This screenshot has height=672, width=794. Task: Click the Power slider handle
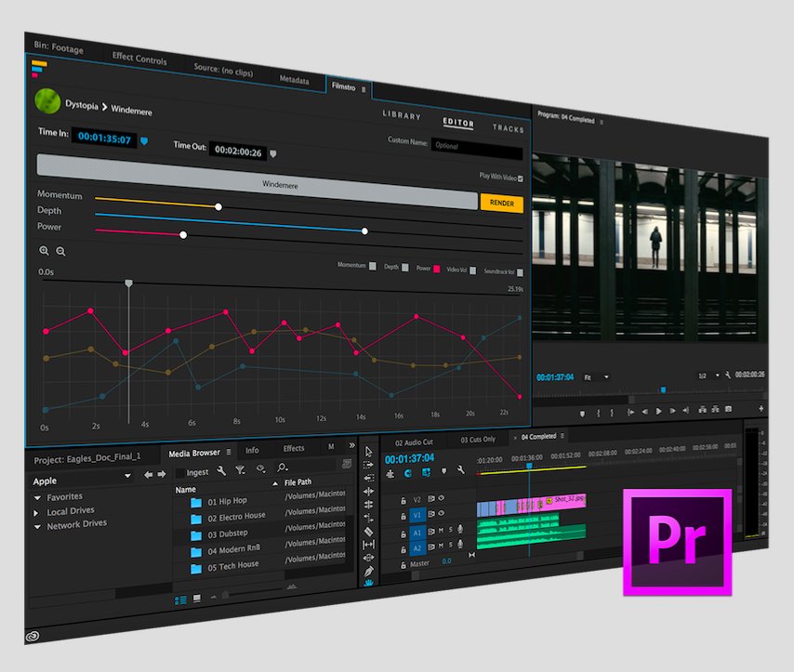pyautogui.click(x=183, y=234)
